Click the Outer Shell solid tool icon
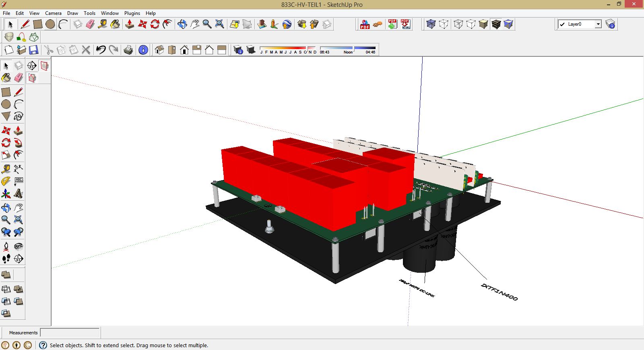 pos(6,275)
